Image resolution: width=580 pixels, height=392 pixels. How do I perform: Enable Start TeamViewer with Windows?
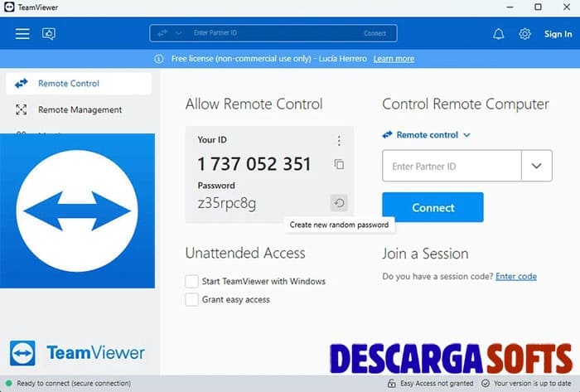coord(191,282)
